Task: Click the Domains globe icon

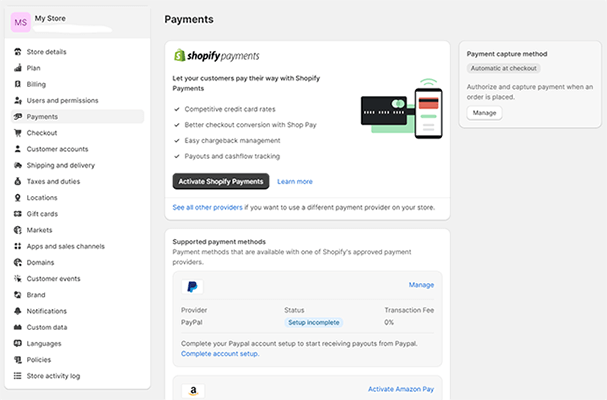Action: point(18,262)
